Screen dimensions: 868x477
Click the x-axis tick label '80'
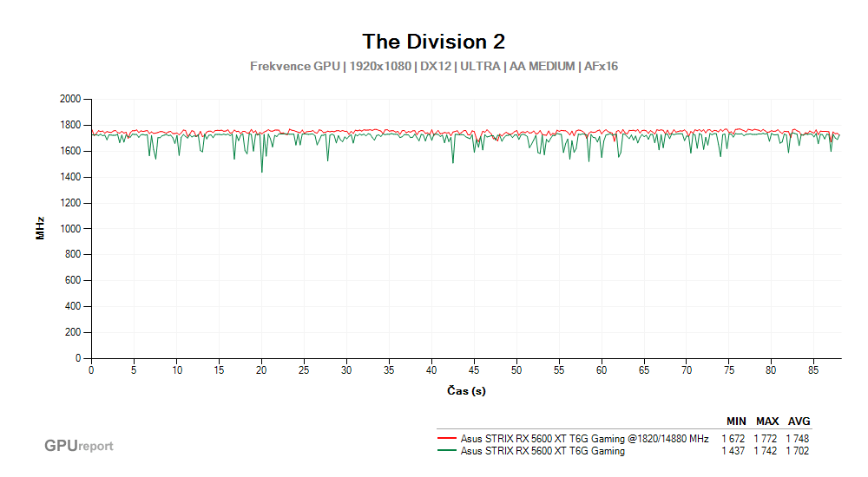click(771, 370)
